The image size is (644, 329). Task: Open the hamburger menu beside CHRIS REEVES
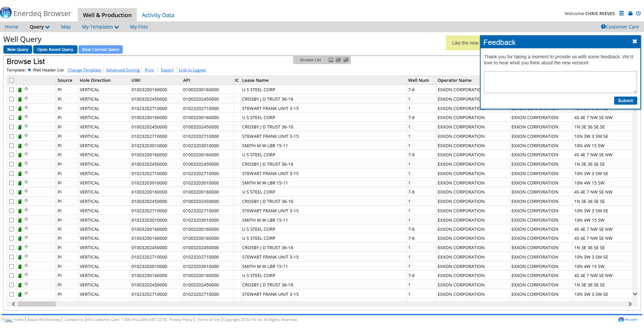pos(622,13)
